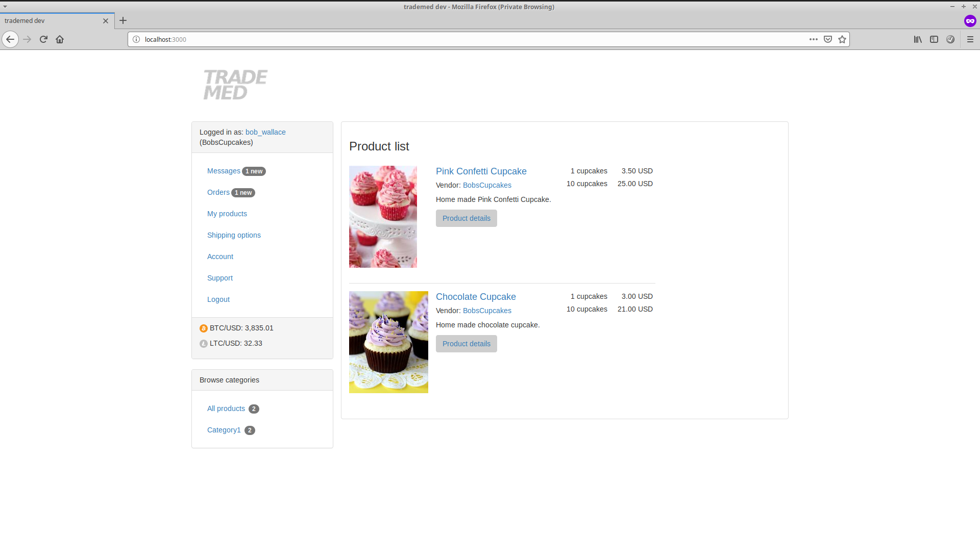The width and height of the screenshot is (980, 538).
Task: Open Messages in the sidebar
Action: (224, 171)
